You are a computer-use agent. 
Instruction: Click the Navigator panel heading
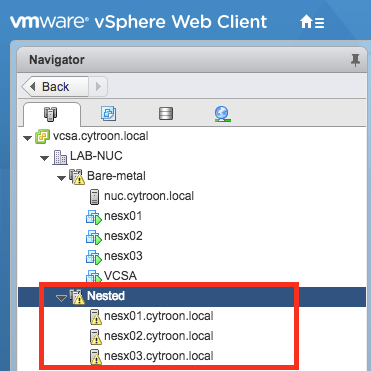[x=57, y=60]
